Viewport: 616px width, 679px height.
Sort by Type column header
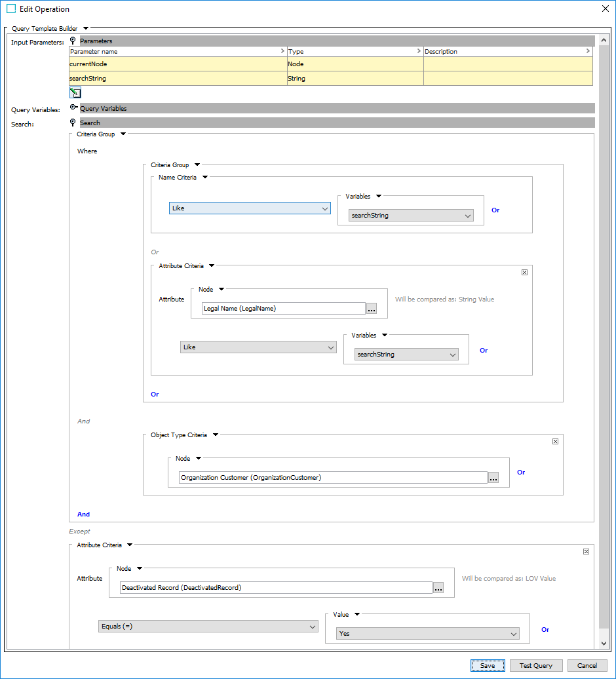pyautogui.click(x=355, y=52)
